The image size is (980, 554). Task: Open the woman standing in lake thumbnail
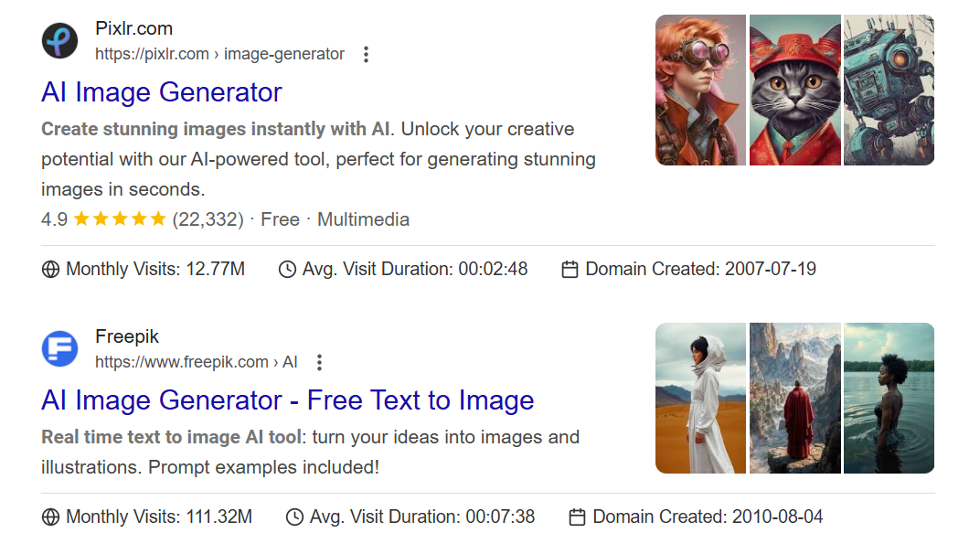pyautogui.click(x=889, y=399)
